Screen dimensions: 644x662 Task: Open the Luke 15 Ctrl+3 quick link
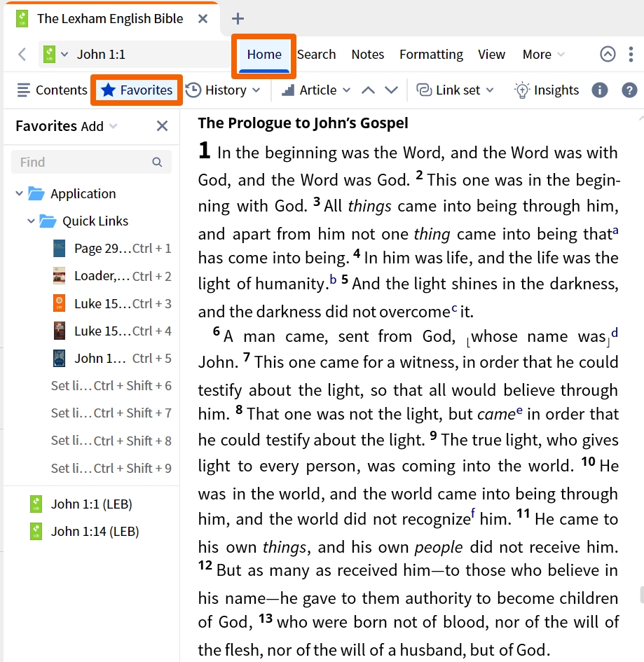[x=112, y=303]
